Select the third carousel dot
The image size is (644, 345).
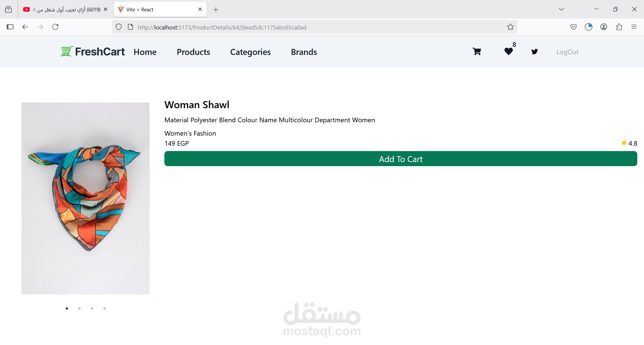click(x=92, y=308)
